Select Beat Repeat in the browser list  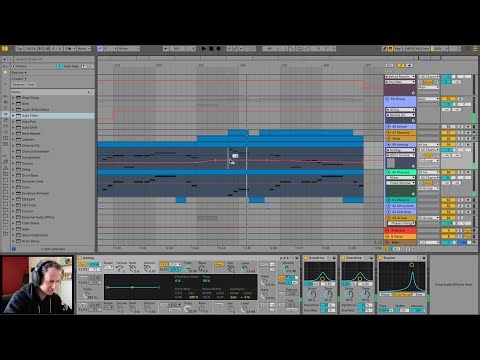(x=31, y=133)
